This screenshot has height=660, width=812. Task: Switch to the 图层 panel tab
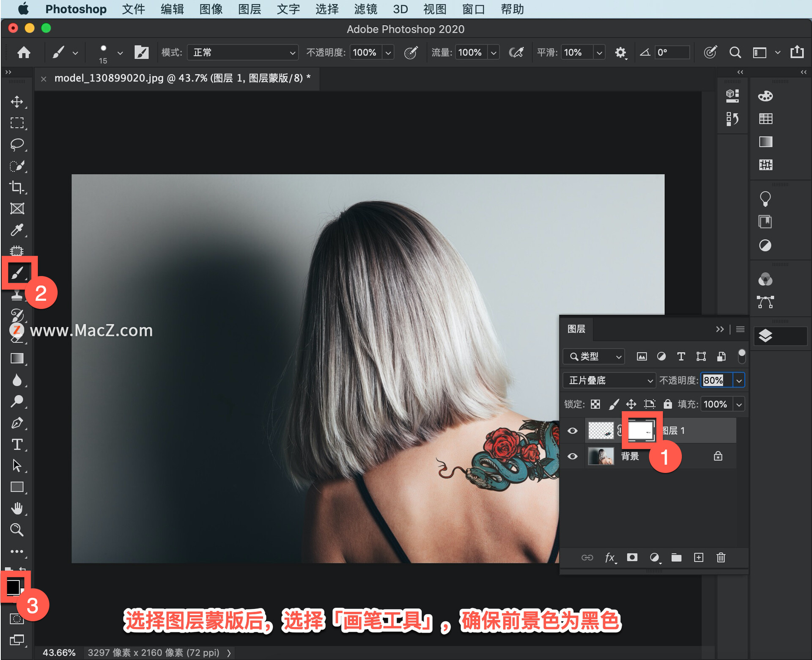(576, 329)
